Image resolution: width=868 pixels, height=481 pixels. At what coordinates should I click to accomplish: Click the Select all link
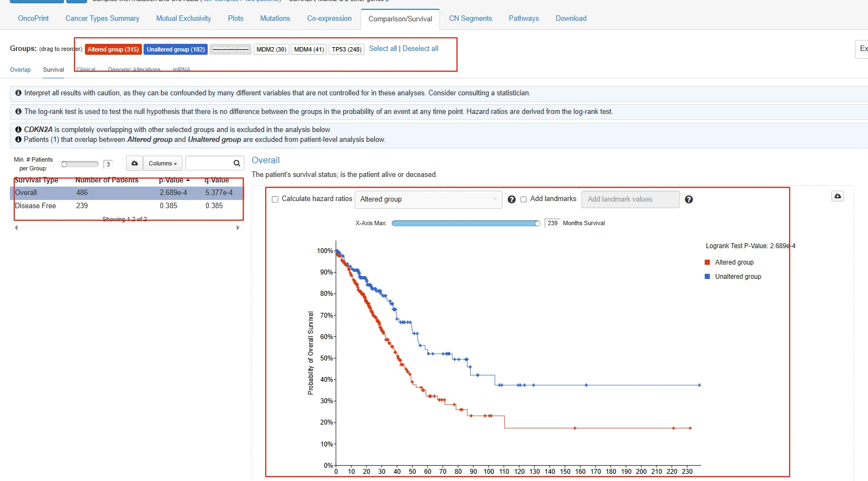click(x=382, y=49)
